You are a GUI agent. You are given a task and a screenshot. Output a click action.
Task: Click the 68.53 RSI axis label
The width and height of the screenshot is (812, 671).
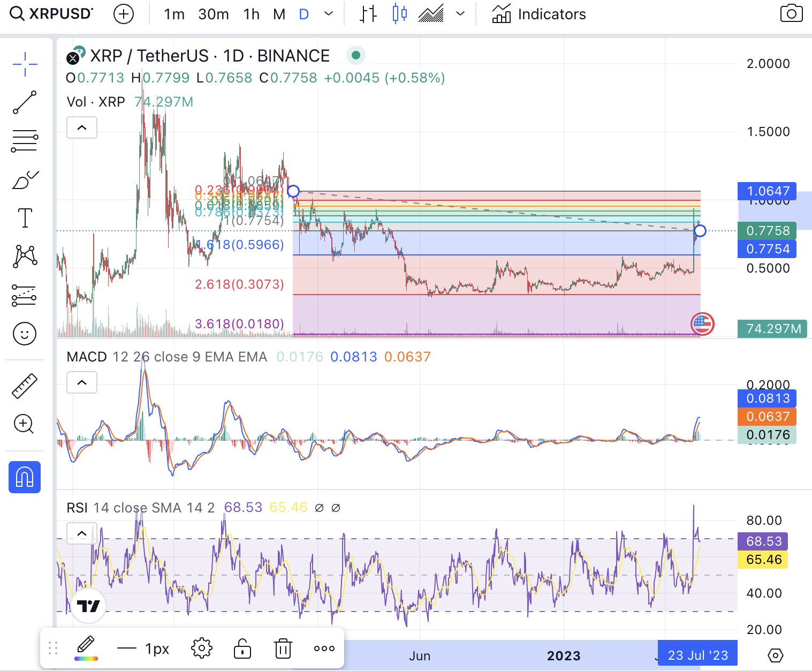(763, 541)
